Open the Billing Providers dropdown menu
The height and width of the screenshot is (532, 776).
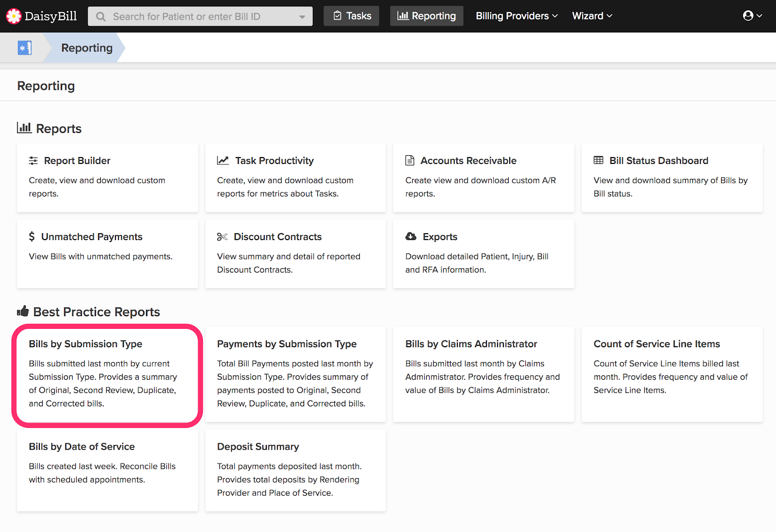517,16
